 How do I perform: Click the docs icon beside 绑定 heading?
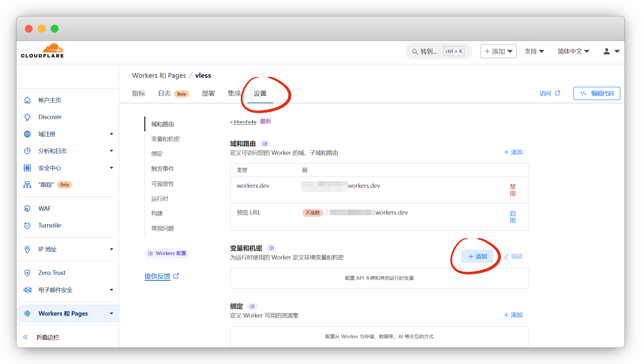pos(252,306)
